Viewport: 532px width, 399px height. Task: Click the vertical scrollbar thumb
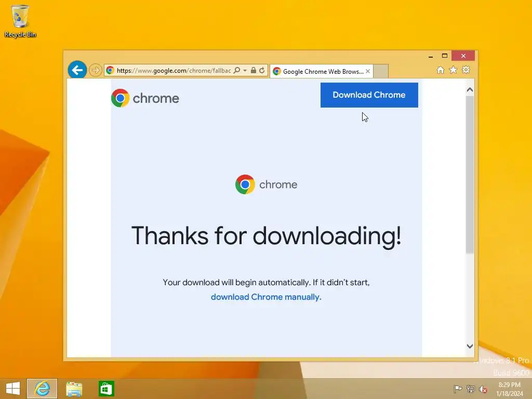tap(470, 175)
